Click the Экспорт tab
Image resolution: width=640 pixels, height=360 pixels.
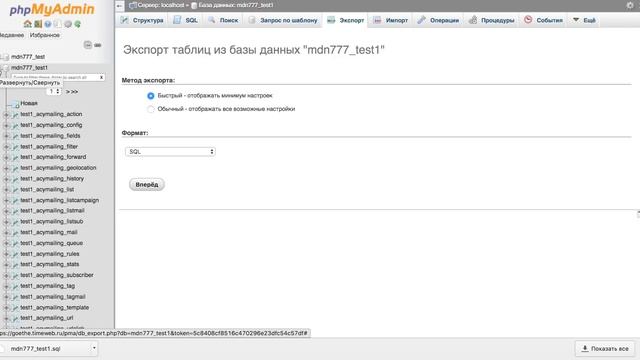point(345,20)
